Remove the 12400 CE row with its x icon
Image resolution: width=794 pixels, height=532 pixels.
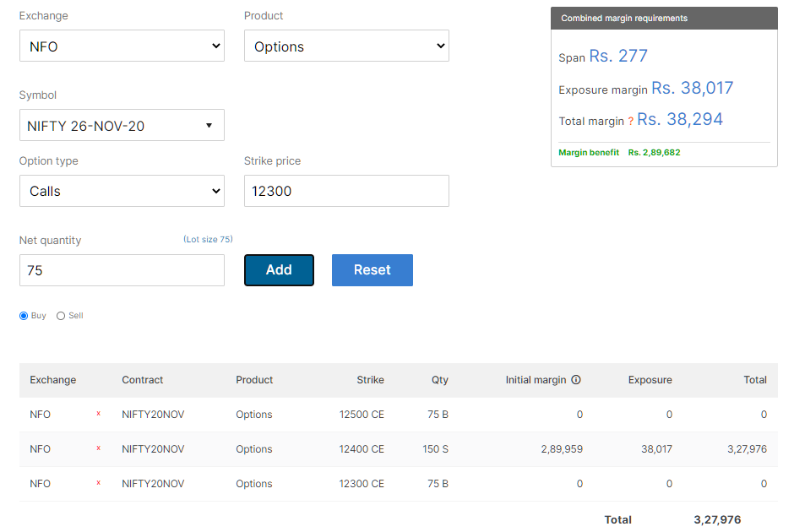(x=98, y=448)
